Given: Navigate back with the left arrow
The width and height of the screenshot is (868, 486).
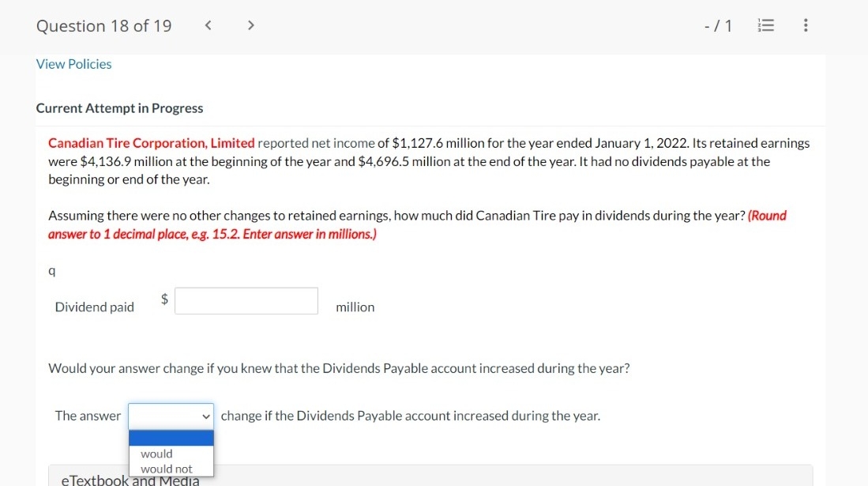Looking at the screenshot, I should pyautogui.click(x=208, y=24).
